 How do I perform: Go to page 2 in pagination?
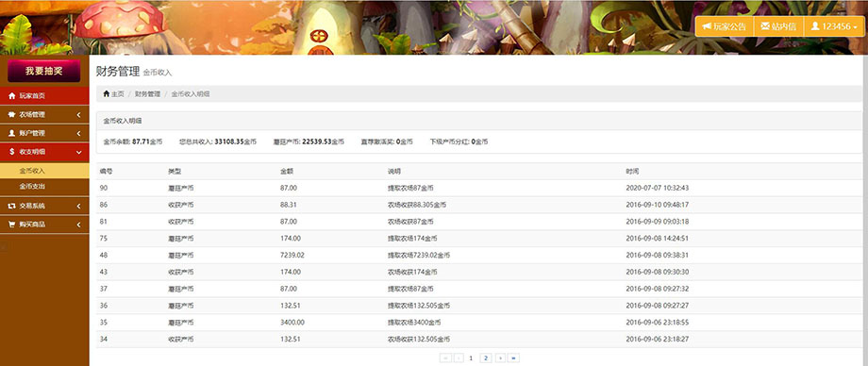[486, 358]
